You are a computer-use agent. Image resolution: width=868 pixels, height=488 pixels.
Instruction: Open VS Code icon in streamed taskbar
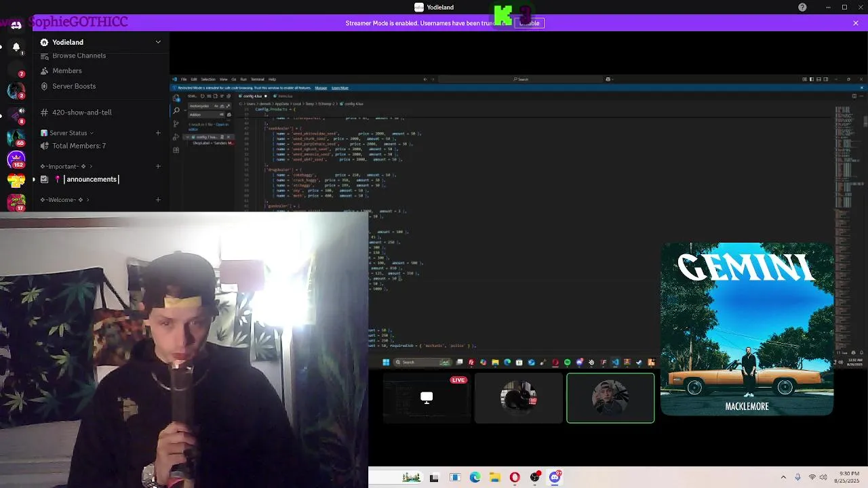616,362
